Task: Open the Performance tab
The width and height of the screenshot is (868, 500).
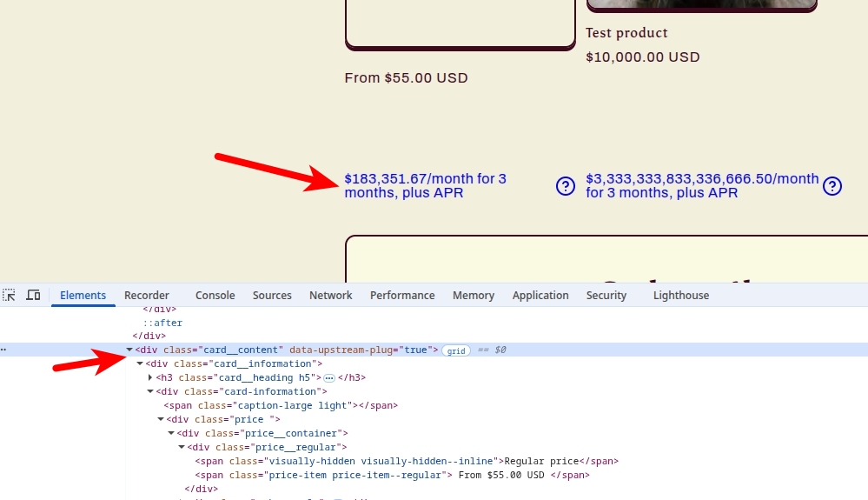Action: (x=402, y=295)
